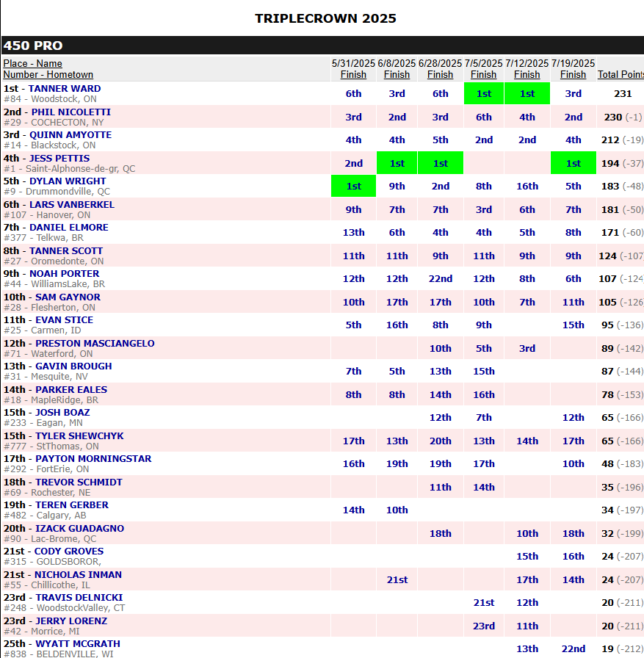Click the Total Points column header
644x658 pixels.
(x=620, y=74)
